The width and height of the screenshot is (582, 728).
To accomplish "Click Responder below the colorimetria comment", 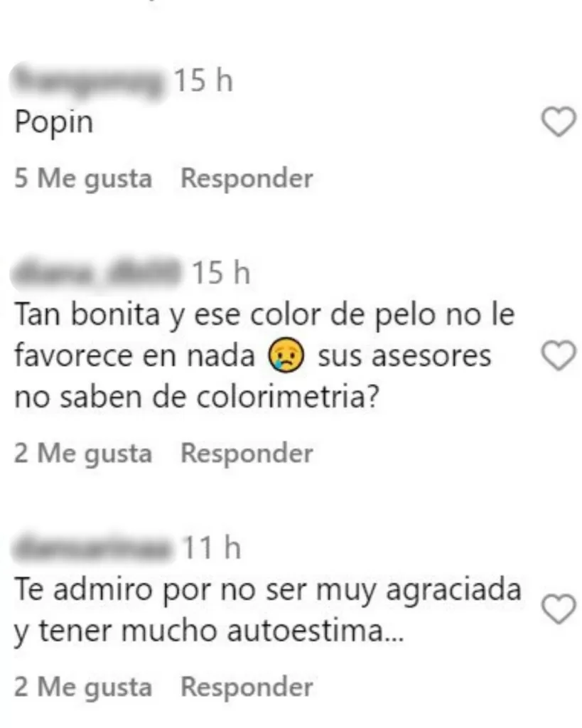I will (247, 454).
